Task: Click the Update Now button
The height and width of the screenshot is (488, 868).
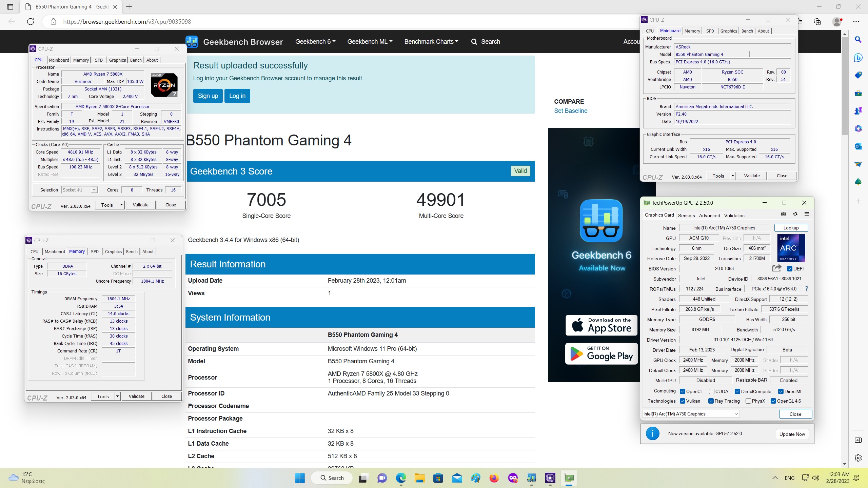Action: (x=792, y=434)
